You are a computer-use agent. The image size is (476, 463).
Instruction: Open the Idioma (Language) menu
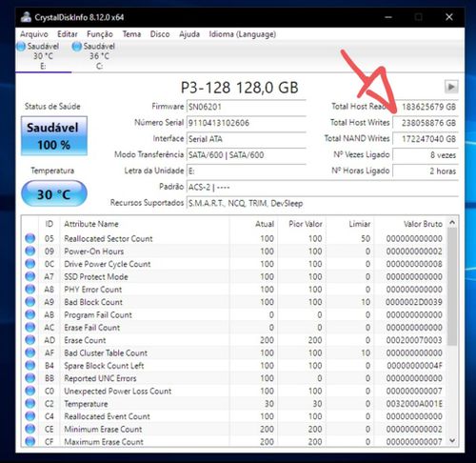coord(242,34)
